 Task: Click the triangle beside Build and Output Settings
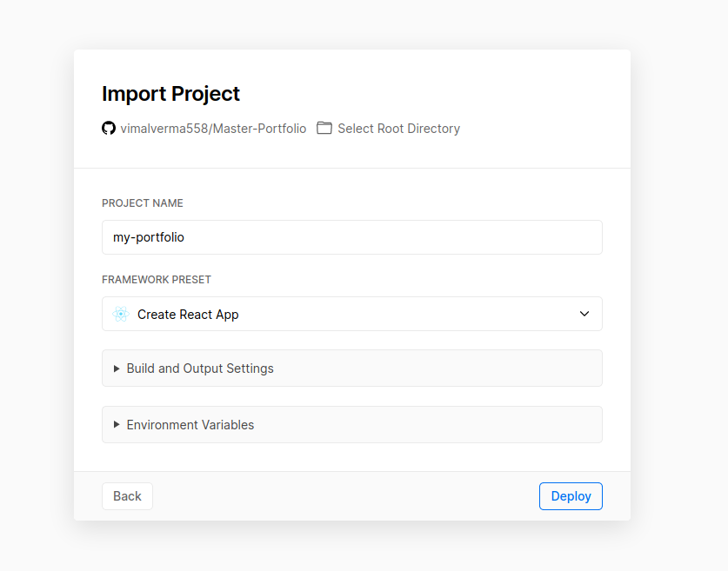[117, 368]
